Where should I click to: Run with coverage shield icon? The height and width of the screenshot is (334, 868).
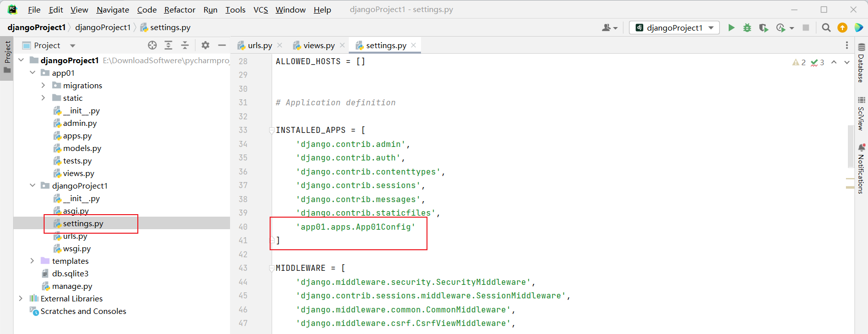[763, 28]
